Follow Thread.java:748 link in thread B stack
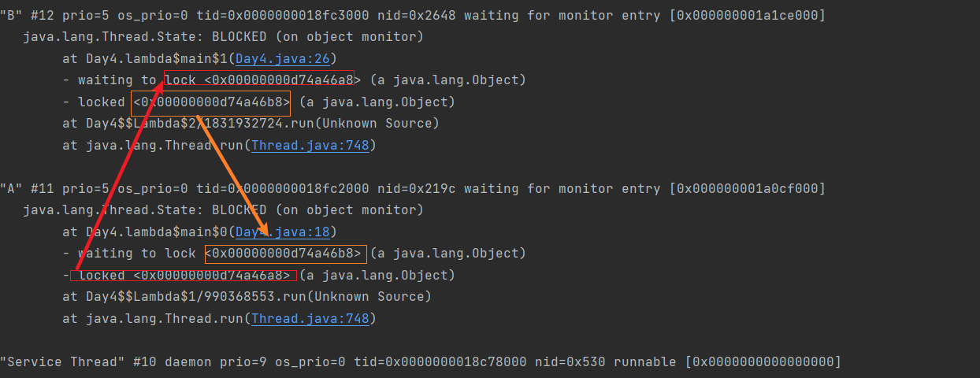The height and width of the screenshot is (378, 980). [x=310, y=145]
